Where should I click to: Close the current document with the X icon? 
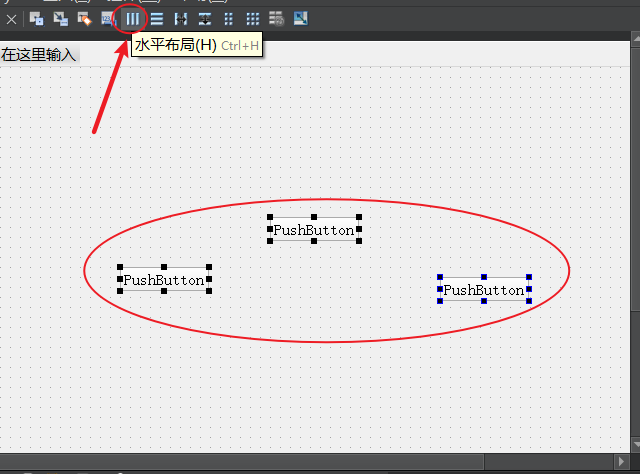tap(11, 19)
